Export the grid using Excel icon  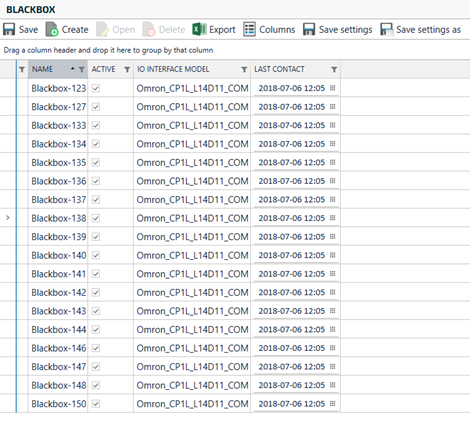[199, 29]
